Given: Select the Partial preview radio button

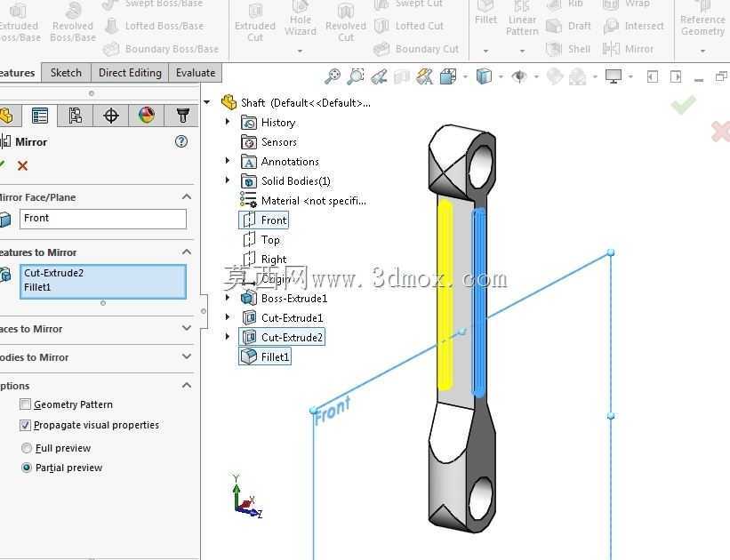Looking at the screenshot, I should [x=27, y=468].
